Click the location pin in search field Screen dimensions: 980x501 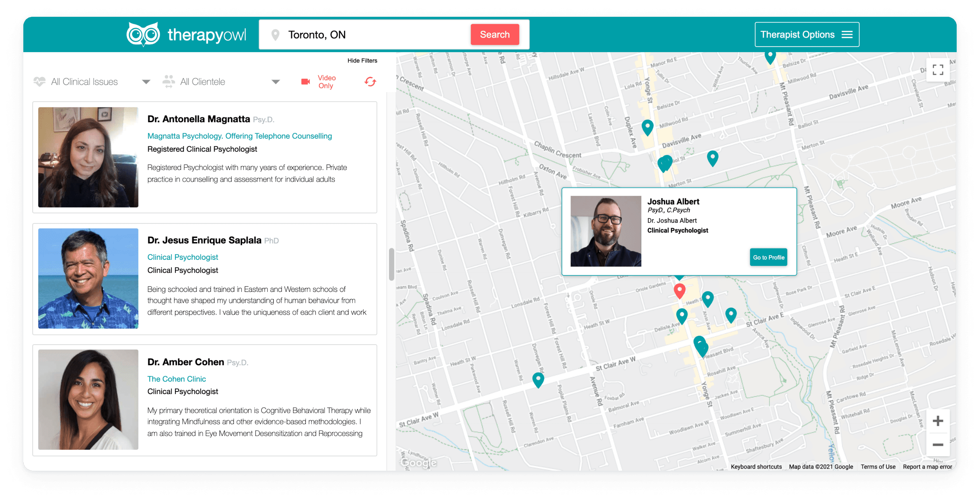[275, 35]
